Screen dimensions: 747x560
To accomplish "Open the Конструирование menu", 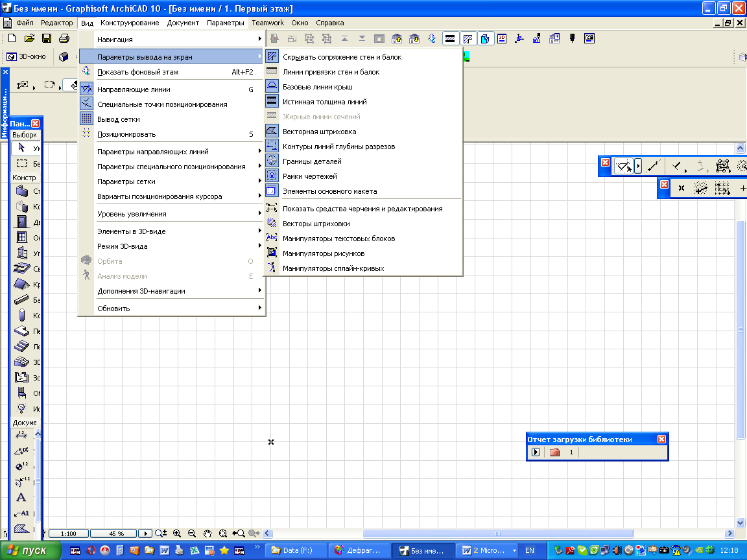I will point(130,23).
